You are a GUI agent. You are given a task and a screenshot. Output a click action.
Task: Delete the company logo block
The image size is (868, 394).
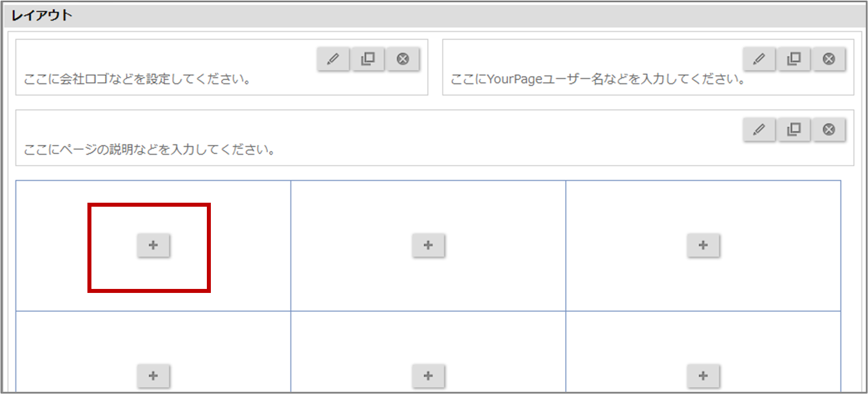(x=403, y=59)
